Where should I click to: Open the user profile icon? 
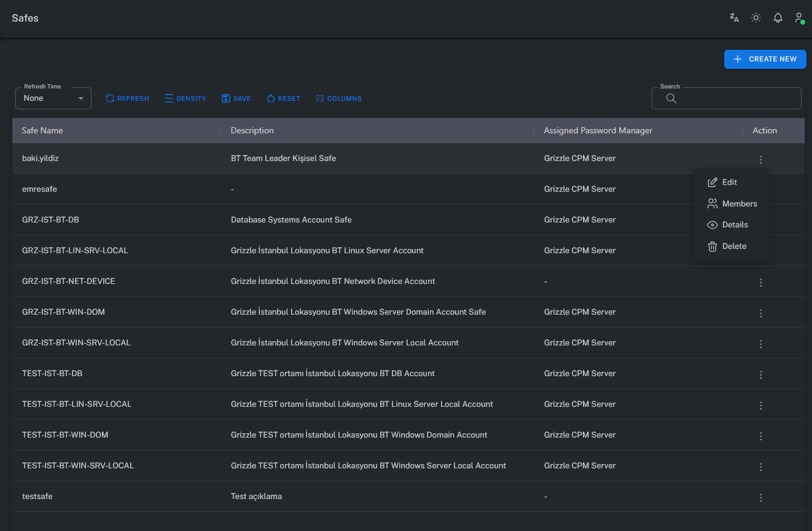pyautogui.click(x=799, y=18)
